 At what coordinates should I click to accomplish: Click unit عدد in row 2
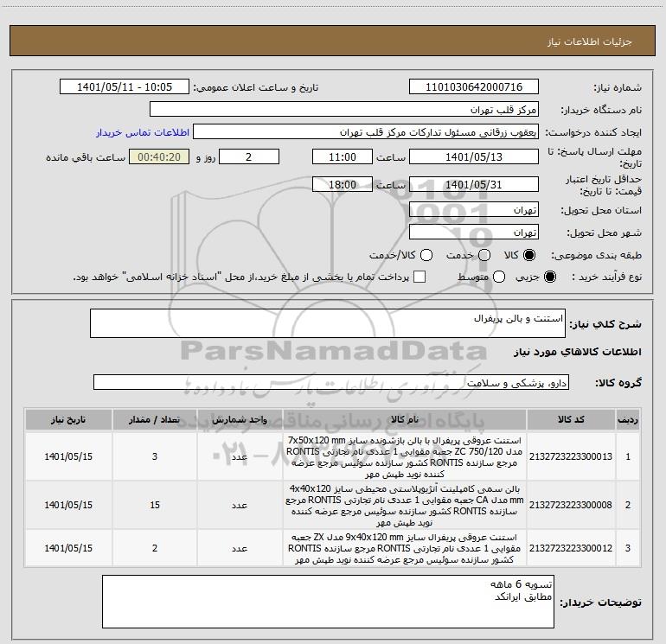(x=240, y=505)
